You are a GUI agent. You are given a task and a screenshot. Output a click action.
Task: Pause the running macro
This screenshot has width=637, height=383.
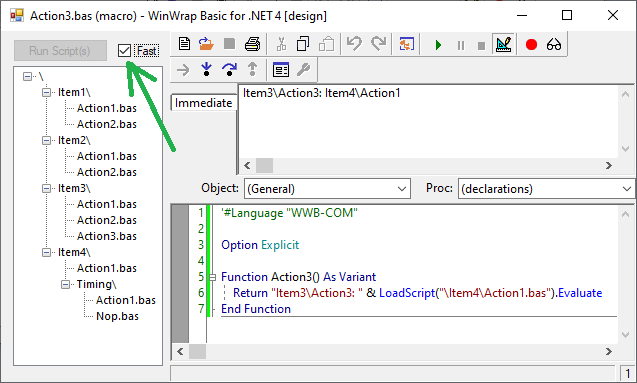[x=461, y=45]
